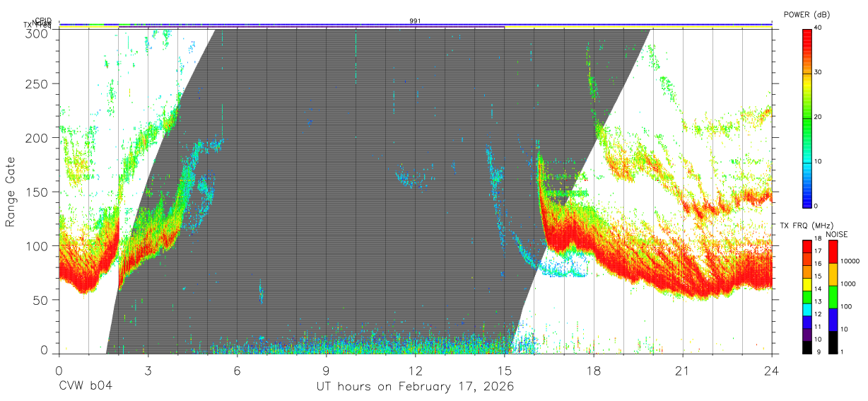Click the 21 tick on the UT hours axis
This screenshot has height=401, width=868.
pos(683,371)
